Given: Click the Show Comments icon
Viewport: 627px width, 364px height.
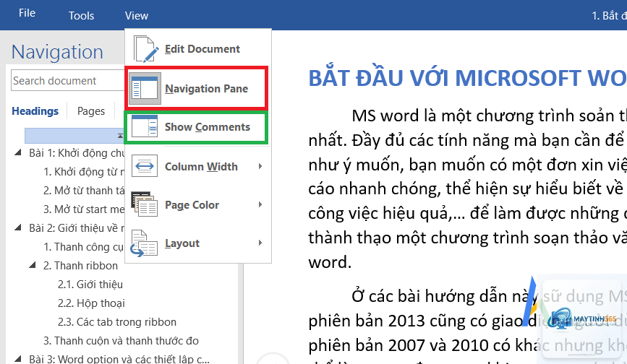Looking at the screenshot, I should coord(145,126).
